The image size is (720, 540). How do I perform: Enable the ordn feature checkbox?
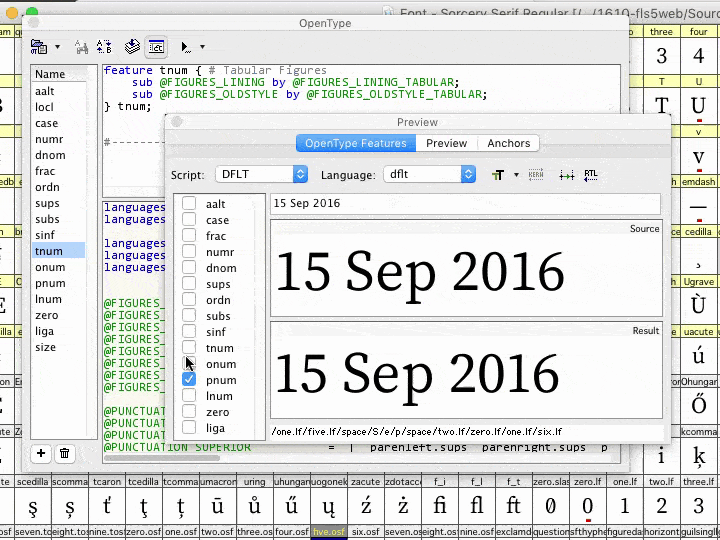189,300
